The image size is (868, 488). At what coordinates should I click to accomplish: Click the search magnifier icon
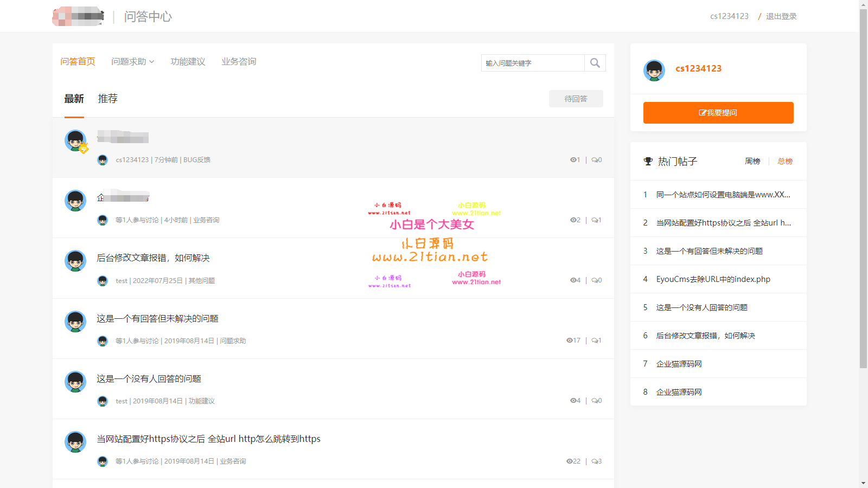(x=595, y=63)
